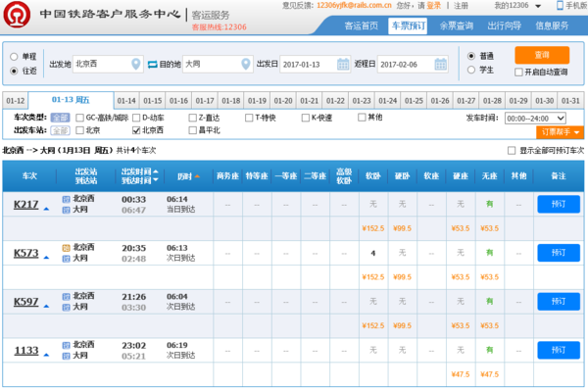Check the D-动车 train type
The width and height of the screenshot is (588, 390).
pos(136,118)
